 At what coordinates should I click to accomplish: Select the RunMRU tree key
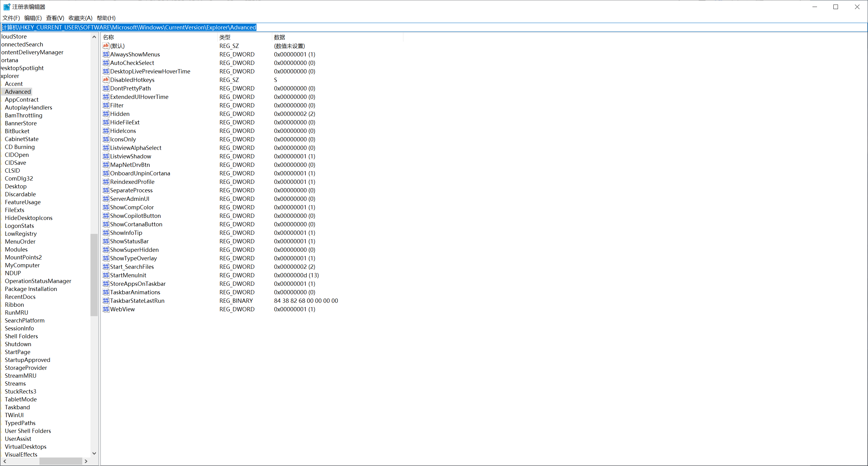point(16,313)
